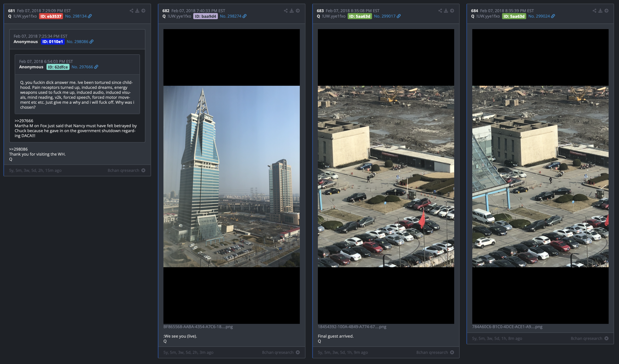This screenshot has height=364, width=619.
Task: Click the post number 681 header
Action: tap(12, 11)
